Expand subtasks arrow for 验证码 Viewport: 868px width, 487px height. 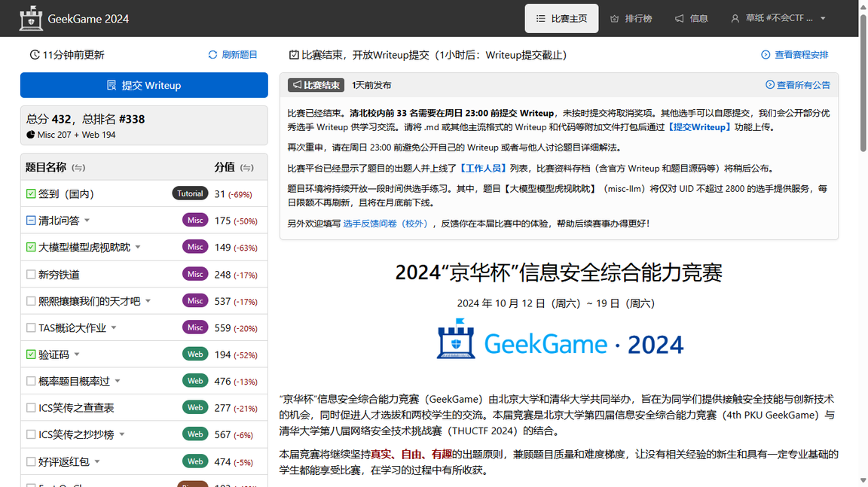tap(77, 355)
